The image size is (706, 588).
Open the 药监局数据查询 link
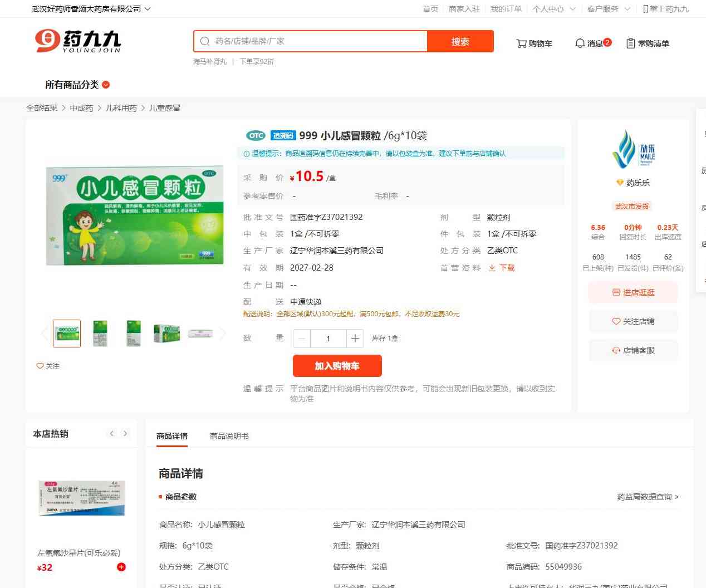(x=648, y=497)
